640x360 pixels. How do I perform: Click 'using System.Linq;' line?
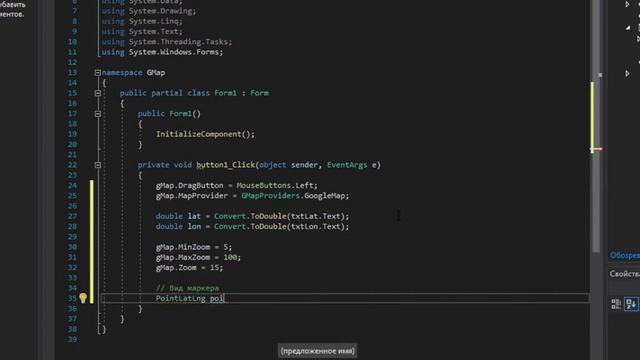[142, 21]
